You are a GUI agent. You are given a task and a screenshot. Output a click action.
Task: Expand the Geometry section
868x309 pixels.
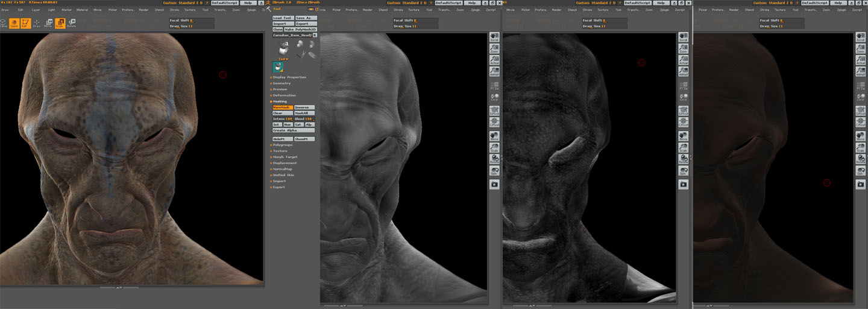[x=281, y=83]
